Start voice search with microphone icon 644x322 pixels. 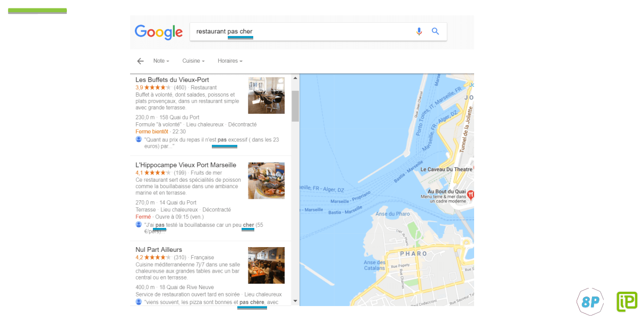(419, 31)
